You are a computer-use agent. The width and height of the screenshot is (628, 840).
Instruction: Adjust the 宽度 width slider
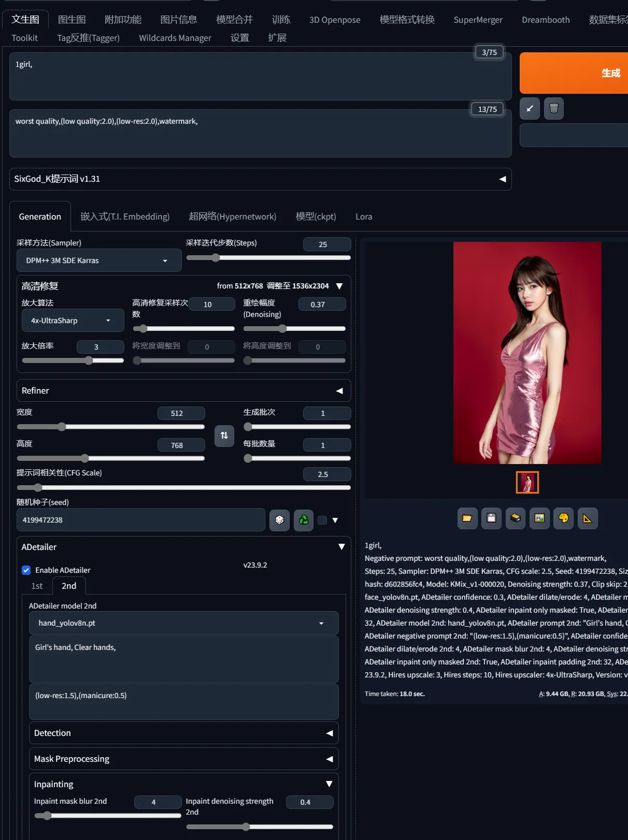point(110,427)
